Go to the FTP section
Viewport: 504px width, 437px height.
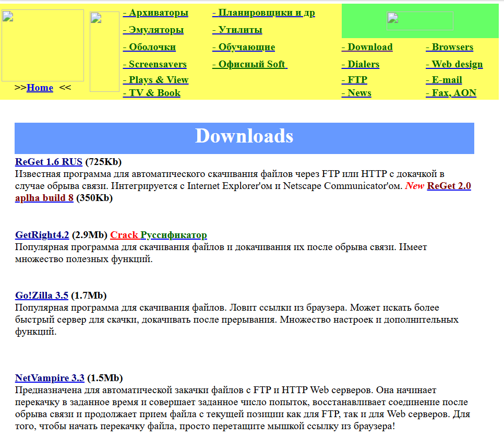(x=354, y=80)
